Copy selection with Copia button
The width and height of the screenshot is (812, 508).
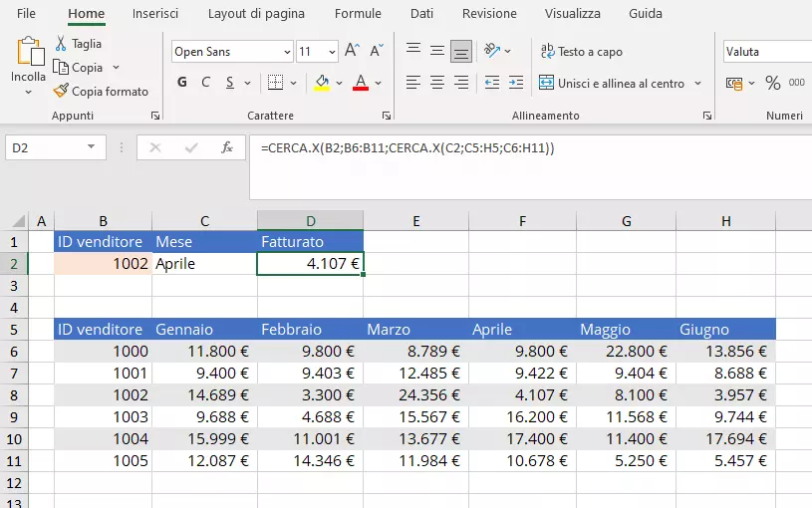(x=79, y=68)
